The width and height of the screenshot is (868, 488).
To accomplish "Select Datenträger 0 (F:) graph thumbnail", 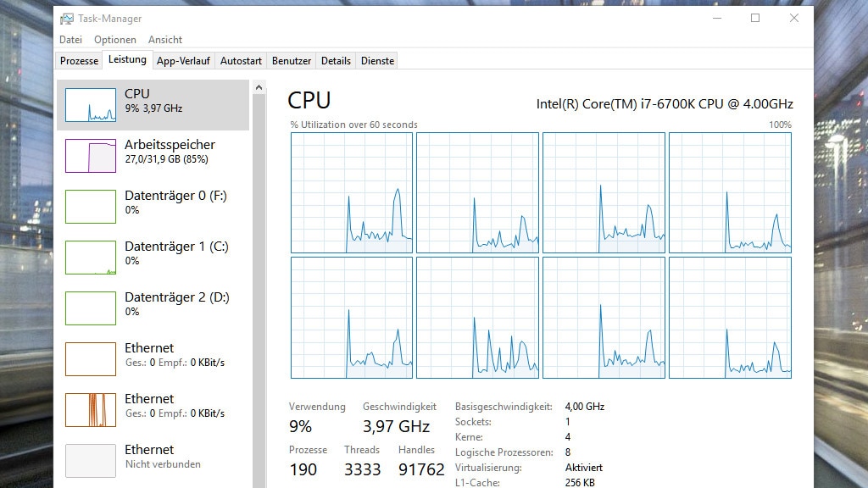I will (x=91, y=207).
